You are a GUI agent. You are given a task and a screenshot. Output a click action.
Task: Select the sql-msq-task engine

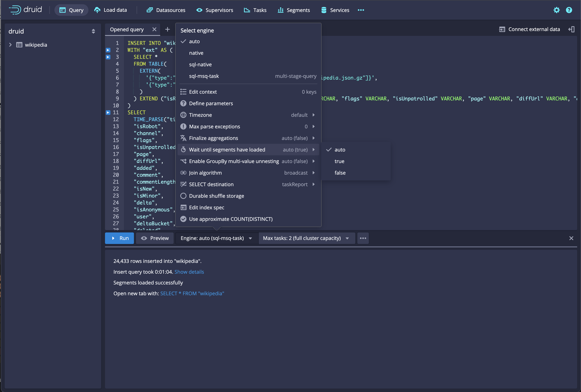[x=204, y=76]
